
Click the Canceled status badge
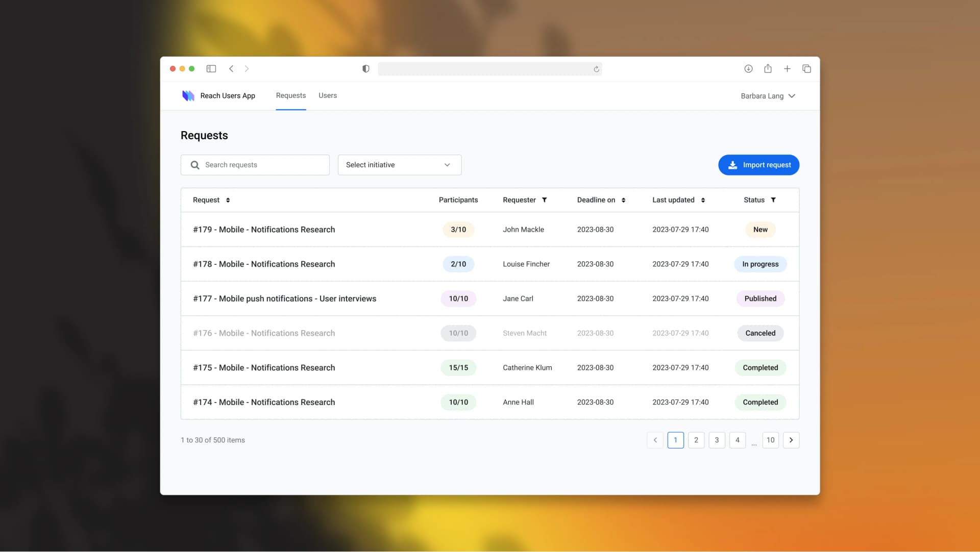[x=761, y=334]
